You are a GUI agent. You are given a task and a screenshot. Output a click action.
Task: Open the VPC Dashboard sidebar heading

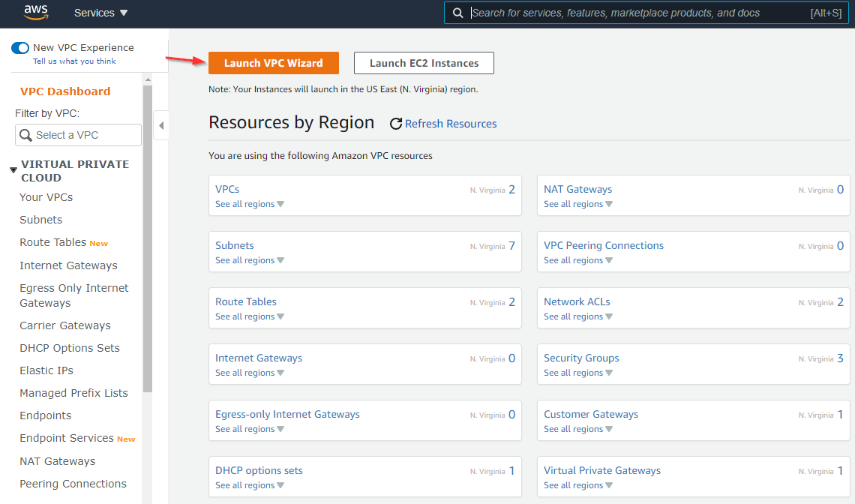click(x=65, y=91)
